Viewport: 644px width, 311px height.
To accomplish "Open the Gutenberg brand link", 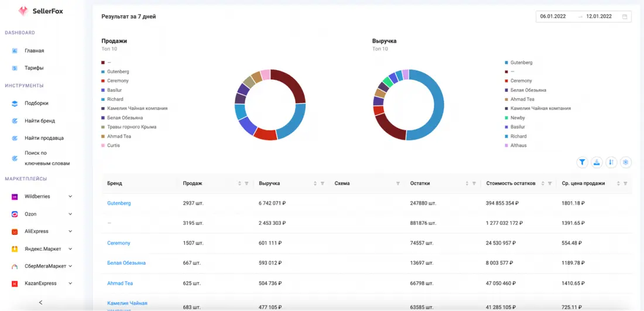I will pos(119,203).
